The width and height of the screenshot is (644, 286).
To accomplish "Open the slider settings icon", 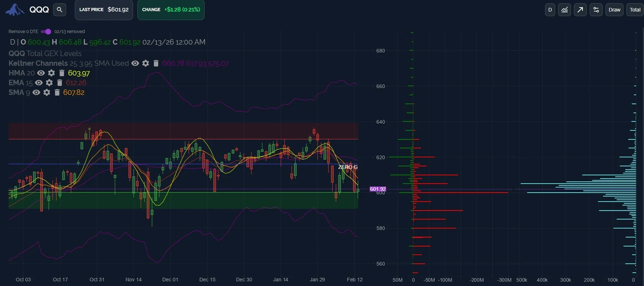I will pos(596,10).
